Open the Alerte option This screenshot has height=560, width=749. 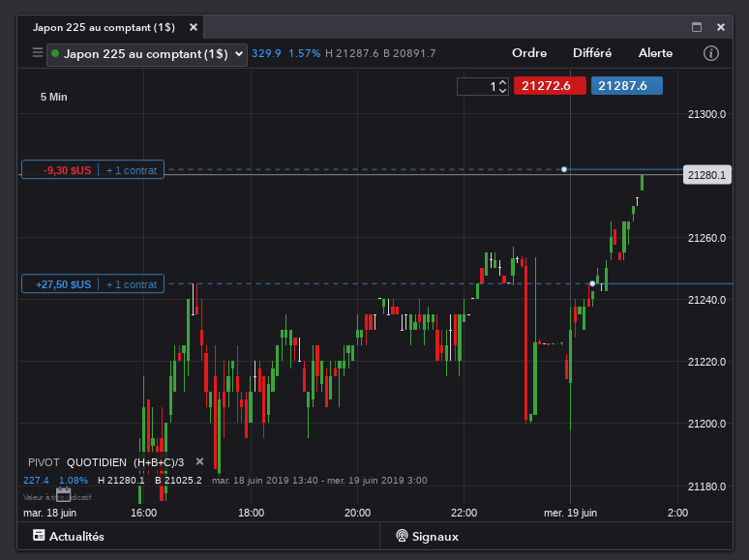(x=655, y=53)
